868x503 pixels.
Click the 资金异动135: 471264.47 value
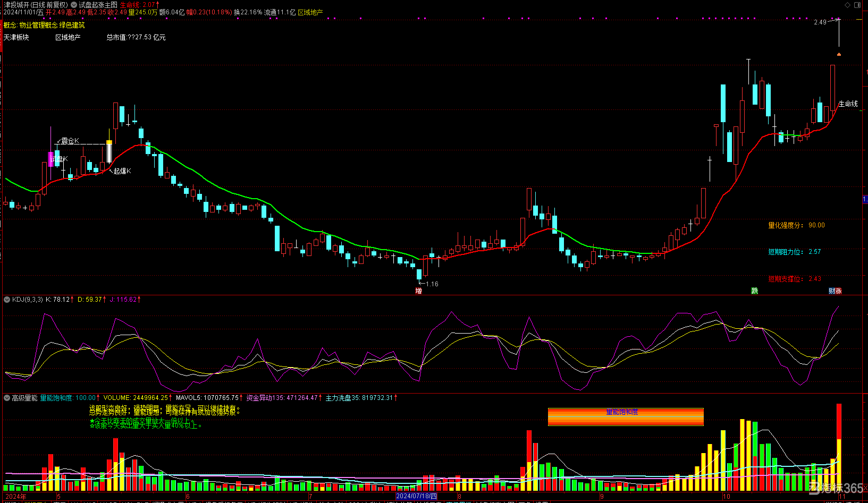click(x=282, y=398)
